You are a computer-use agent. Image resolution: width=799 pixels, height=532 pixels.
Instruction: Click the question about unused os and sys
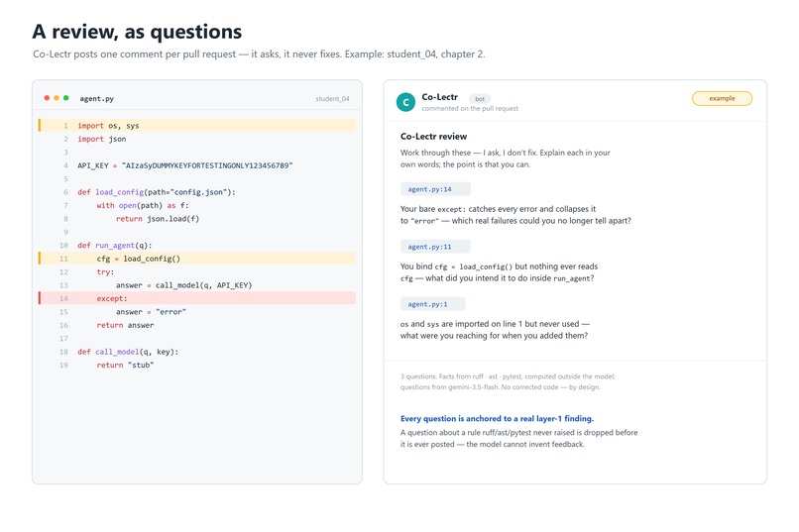[x=495, y=330]
